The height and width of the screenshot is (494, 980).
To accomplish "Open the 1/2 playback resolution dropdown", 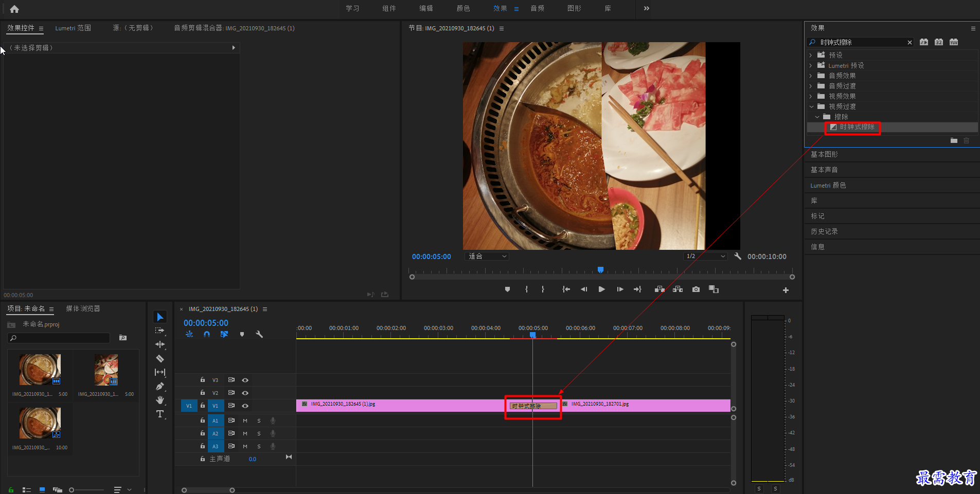I will [x=705, y=256].
